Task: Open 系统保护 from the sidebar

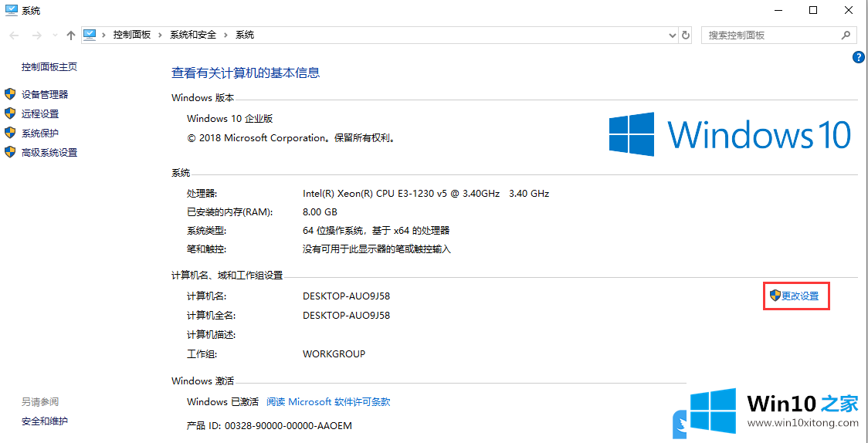Action: [40, 134]
